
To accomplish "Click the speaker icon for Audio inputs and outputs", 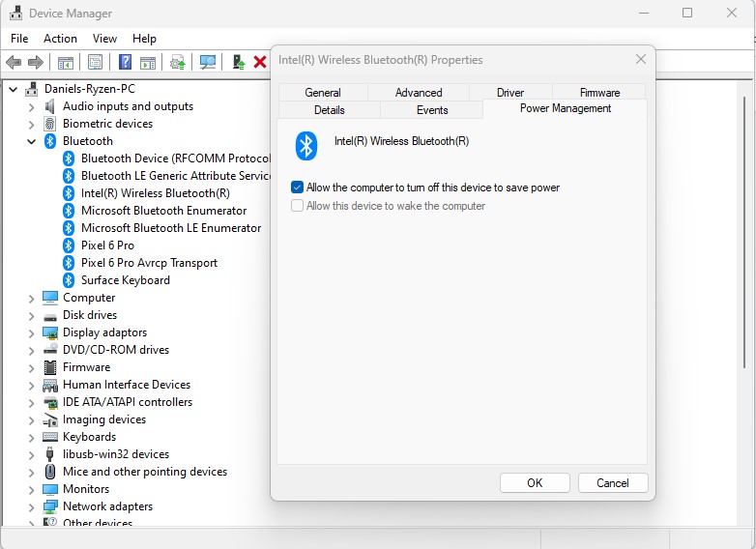I will pyautogui.click(x=49, y=106).
